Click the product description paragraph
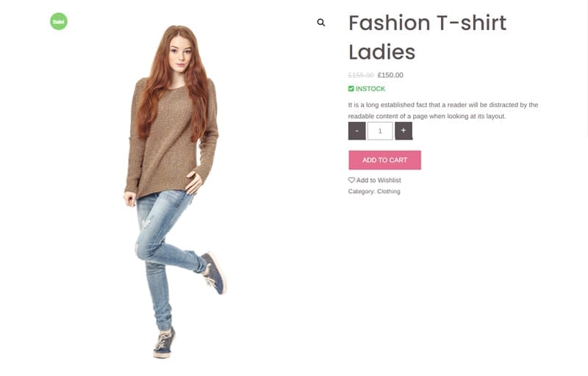Image resolution: width=588 pixels, height=376 pixels. [442, 110]
